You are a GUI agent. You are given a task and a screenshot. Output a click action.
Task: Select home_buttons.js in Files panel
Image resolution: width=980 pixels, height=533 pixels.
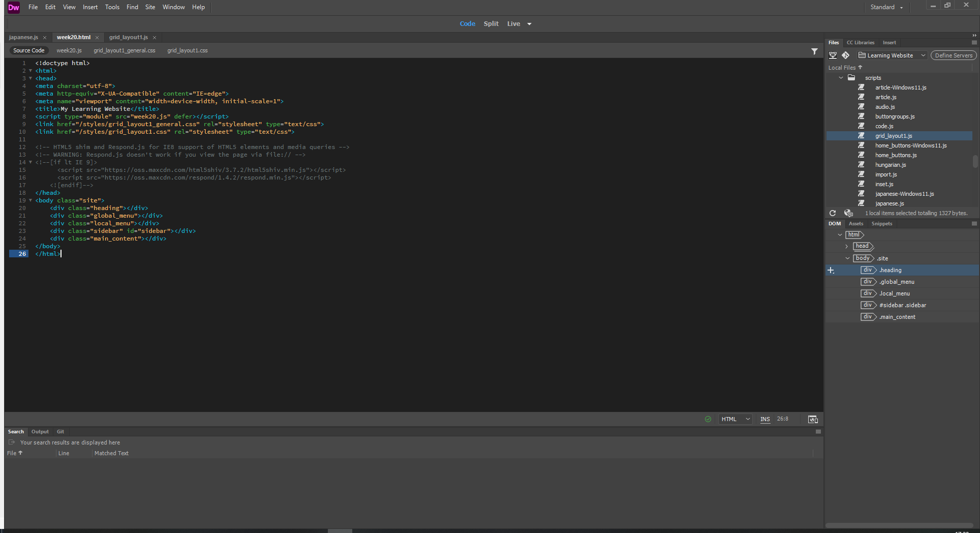click(896, 155)
